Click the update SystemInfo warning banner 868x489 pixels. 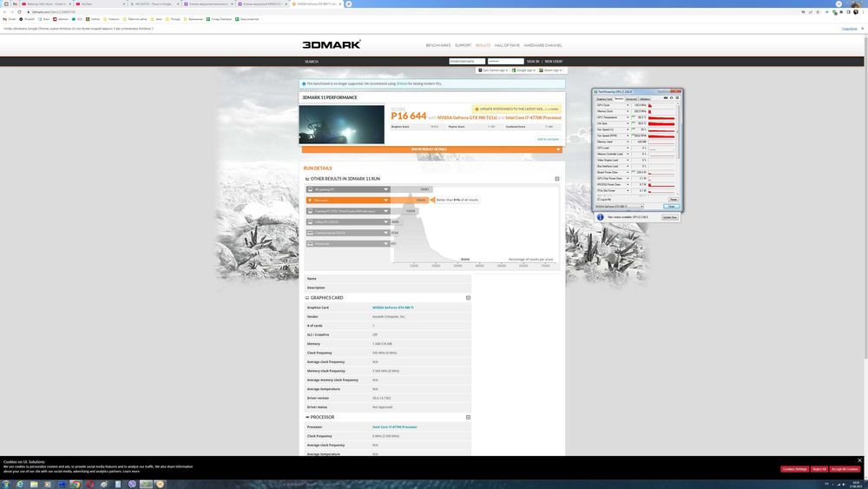click(x=516, y=109)
